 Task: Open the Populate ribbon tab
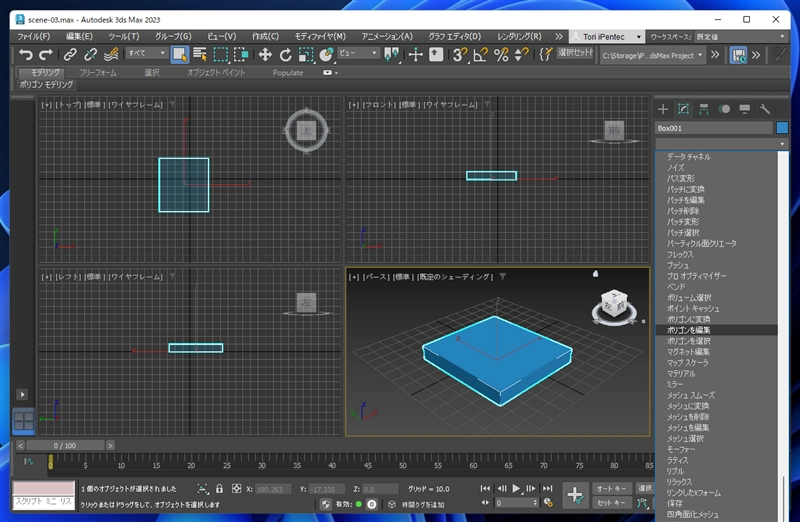click(288, 72)
